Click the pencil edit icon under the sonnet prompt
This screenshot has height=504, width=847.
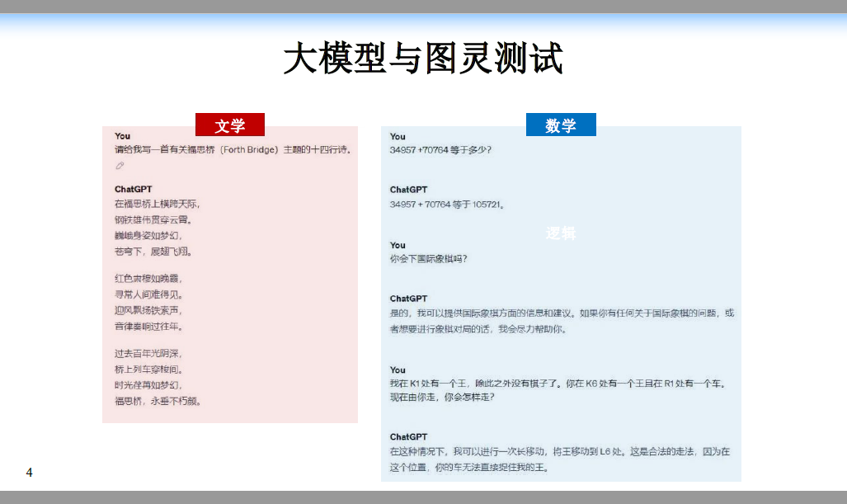[x=120, y=166]
